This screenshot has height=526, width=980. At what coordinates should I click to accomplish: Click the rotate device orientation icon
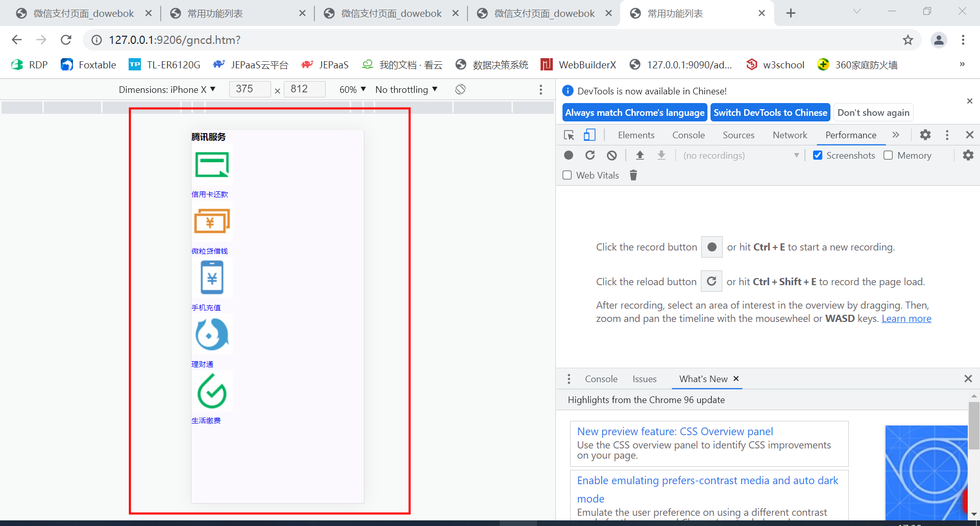tap(460, 89)
